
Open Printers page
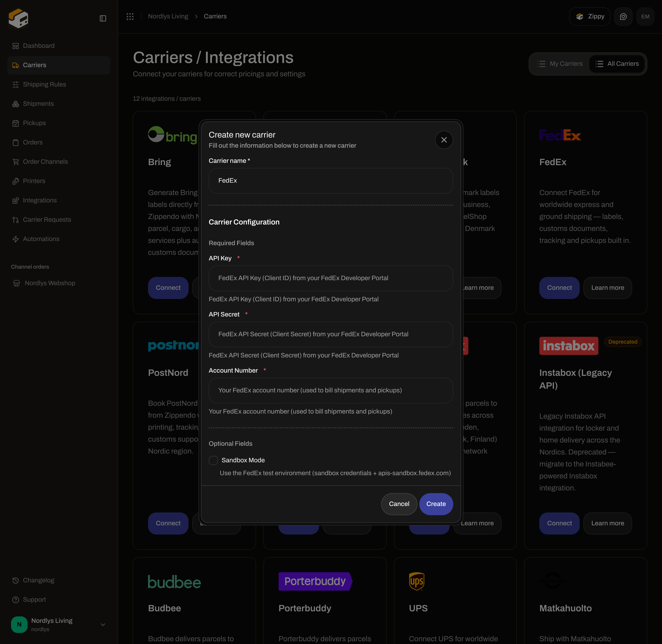pos(59,181)
